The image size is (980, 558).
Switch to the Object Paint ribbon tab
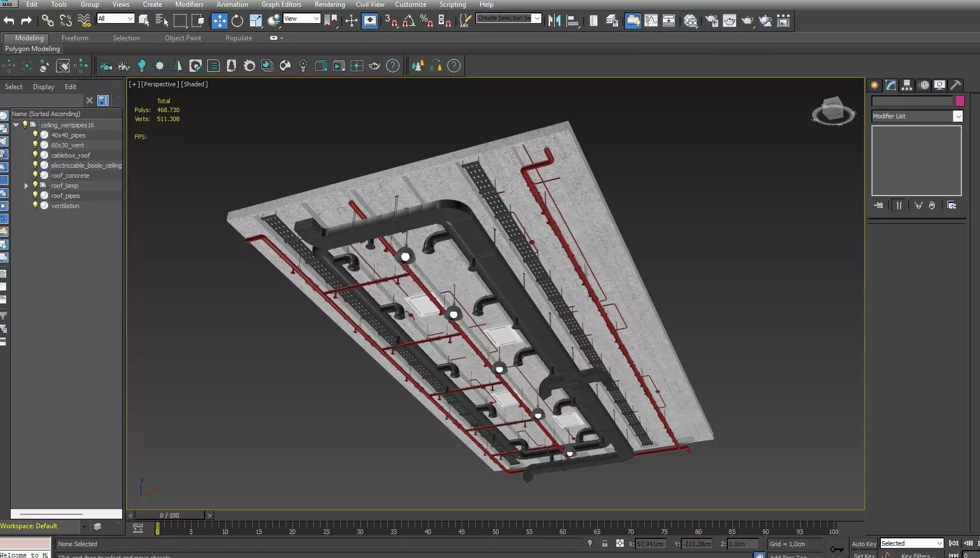tap(183, 38)
